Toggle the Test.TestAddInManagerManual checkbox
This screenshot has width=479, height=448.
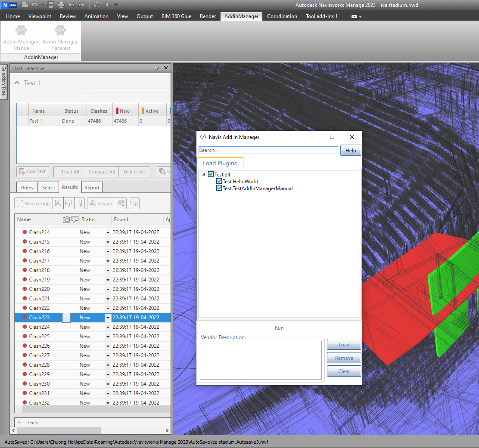[x=219, y=188]
